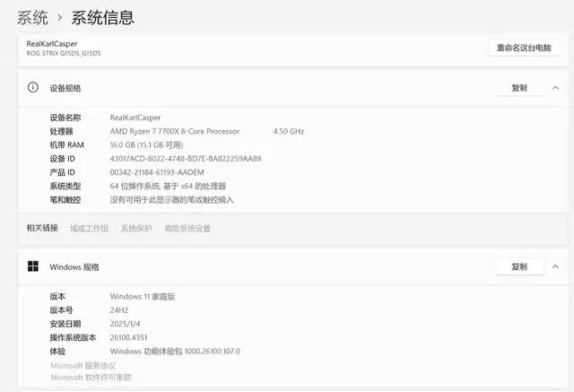Viewport: 574px width, 392px height.
Task: Go back to 系统 breadcrumb
Action: [32, 18]
